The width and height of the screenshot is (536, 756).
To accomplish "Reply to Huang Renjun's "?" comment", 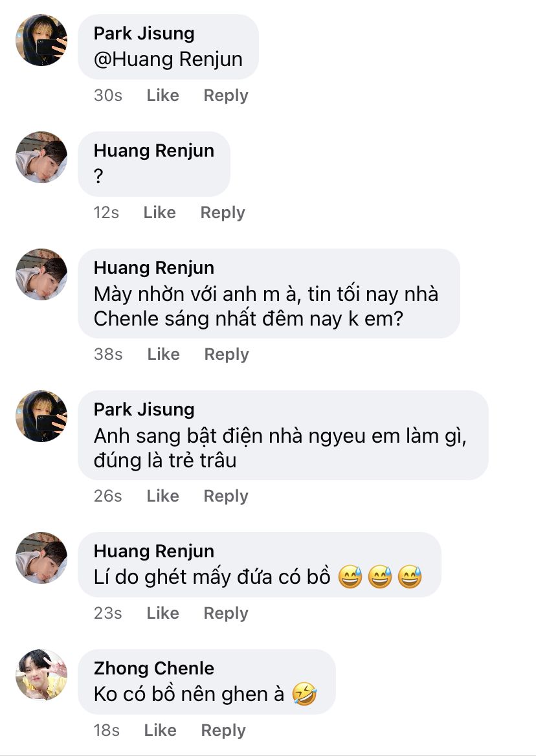I will click(223, 213).
